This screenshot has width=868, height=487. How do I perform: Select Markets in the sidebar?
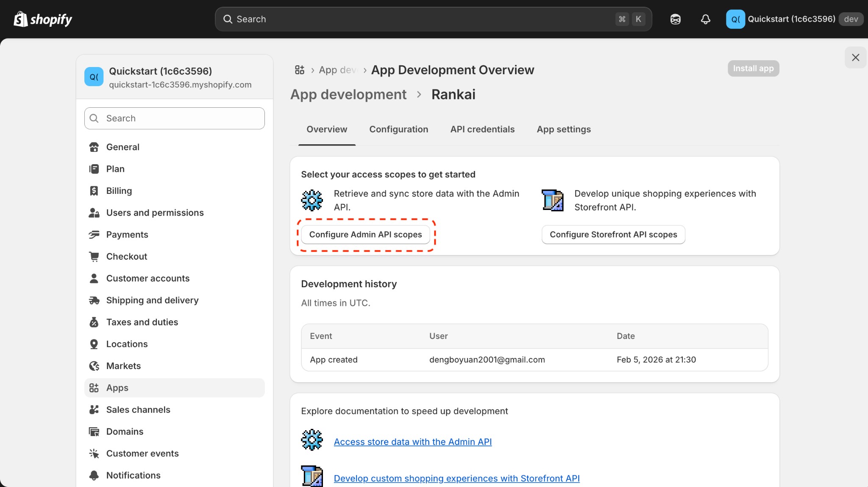(123, 366)
